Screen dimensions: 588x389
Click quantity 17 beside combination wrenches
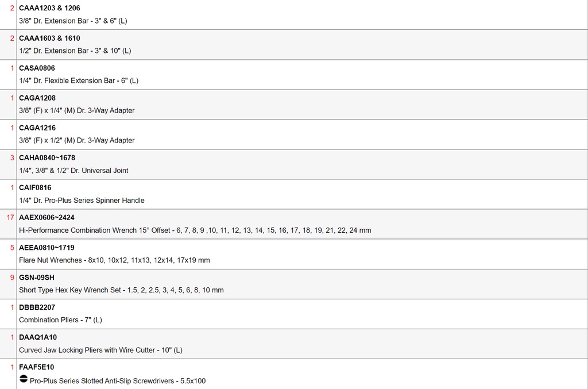pos(10,218)
